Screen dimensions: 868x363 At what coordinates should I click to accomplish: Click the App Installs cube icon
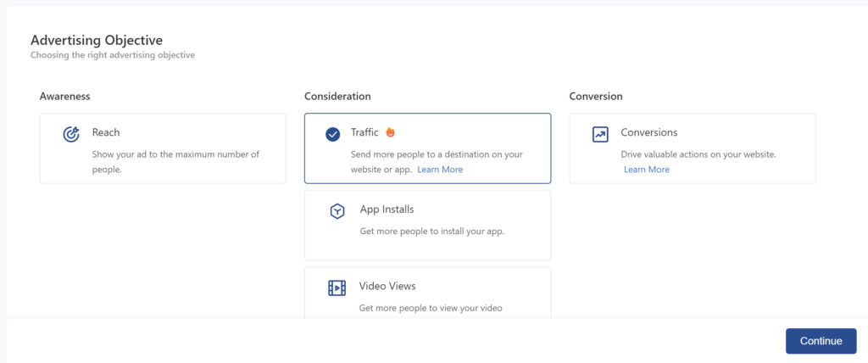pos(337,211)
